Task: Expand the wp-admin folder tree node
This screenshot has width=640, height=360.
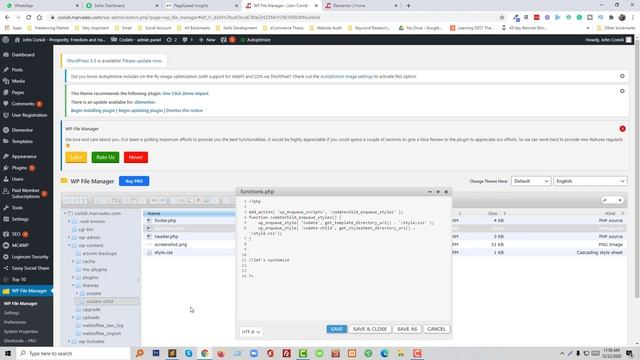Action: [69, 237]
